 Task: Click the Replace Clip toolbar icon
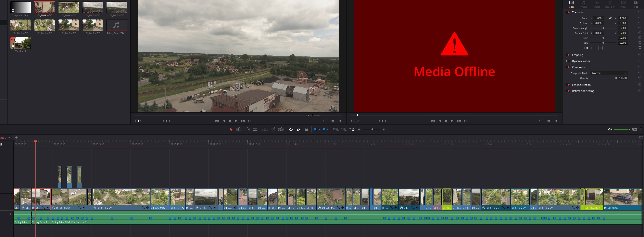click(x=281, y=129)
